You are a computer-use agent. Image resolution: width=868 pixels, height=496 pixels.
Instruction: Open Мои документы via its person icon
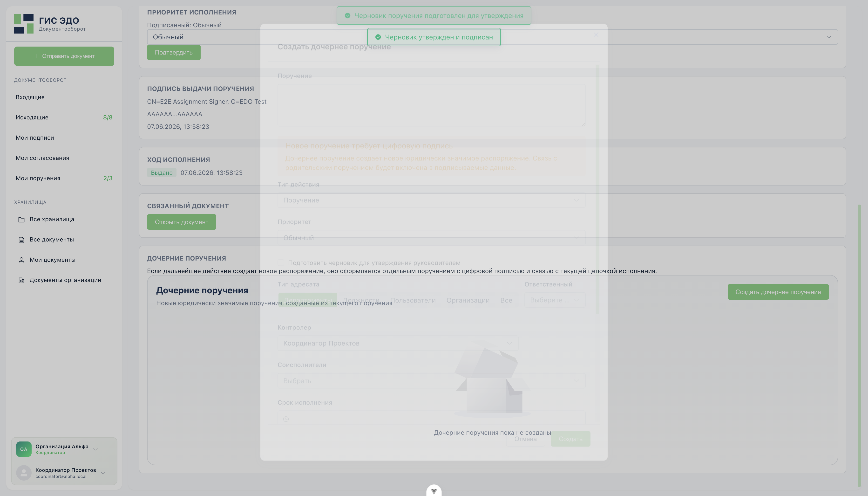(21, 260)
